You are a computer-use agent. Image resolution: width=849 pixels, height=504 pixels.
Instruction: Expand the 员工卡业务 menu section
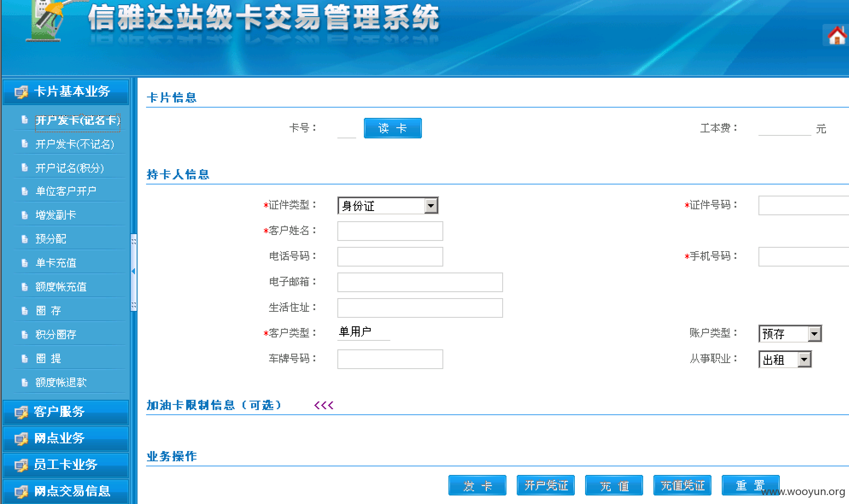pyautogui.click(x=66, y=465)
